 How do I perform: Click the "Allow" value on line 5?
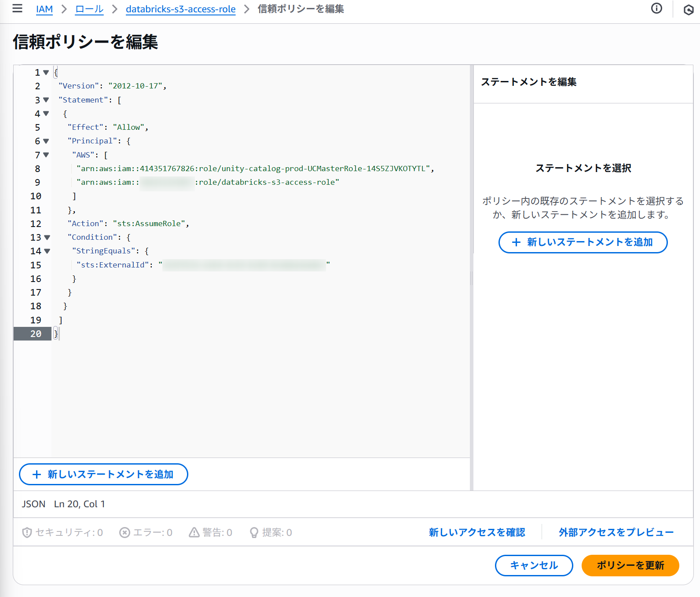click(x=128, y=128)
